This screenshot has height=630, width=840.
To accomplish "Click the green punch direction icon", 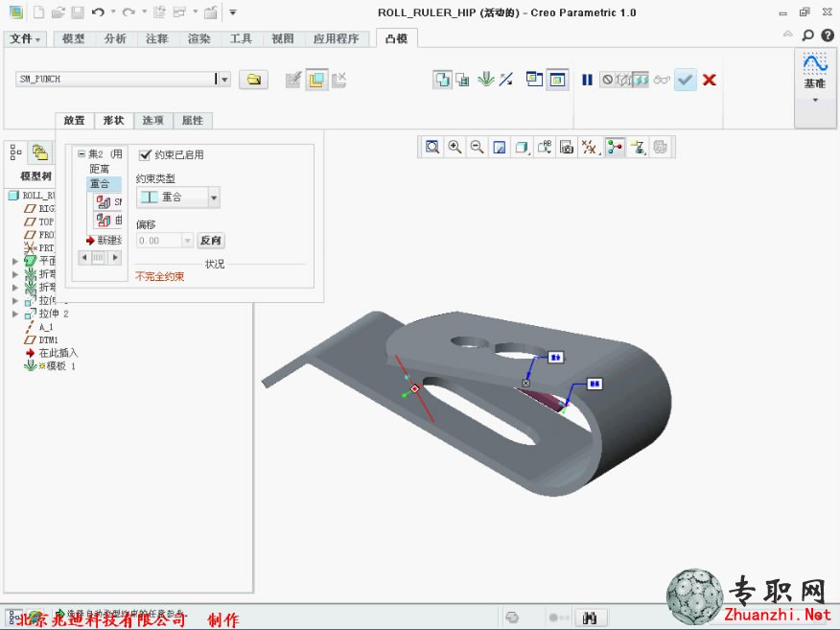I will (486, 80).
